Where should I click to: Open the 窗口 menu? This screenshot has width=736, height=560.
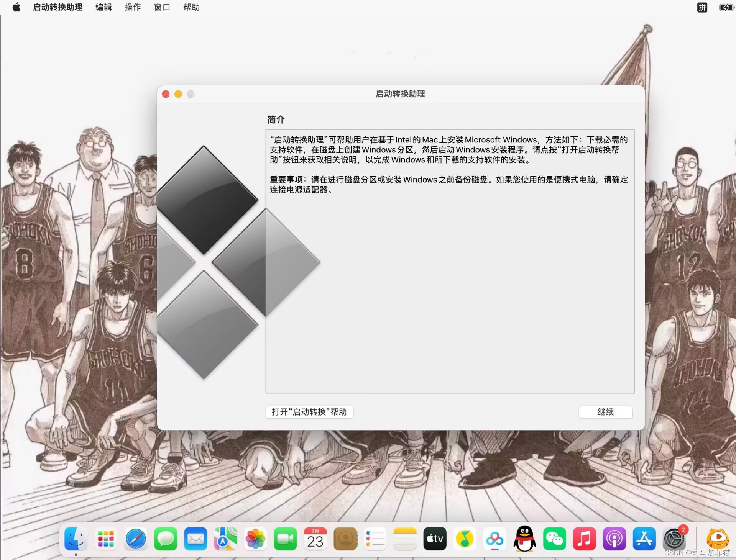click(162, 7)
